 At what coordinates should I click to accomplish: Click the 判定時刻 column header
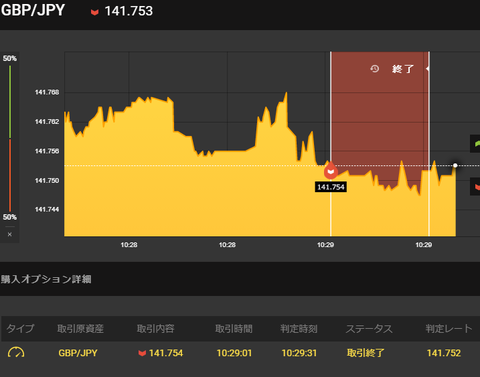tap(299, 329)
